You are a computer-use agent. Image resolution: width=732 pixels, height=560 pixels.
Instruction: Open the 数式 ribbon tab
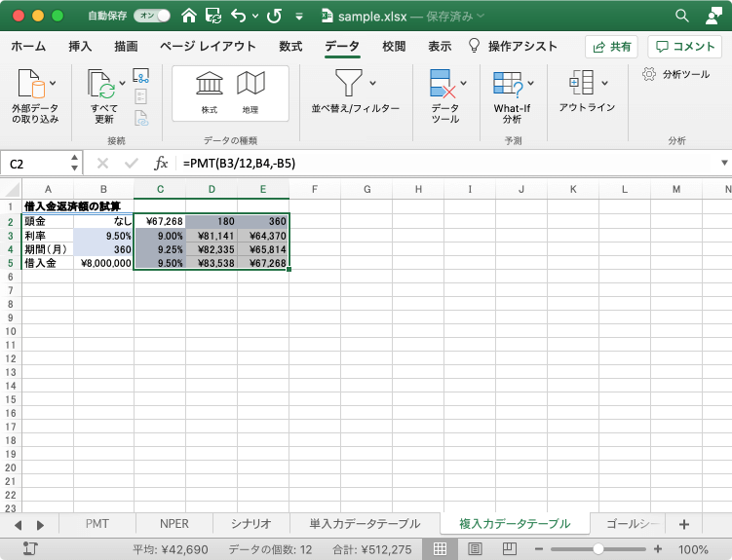pos(290,46)
